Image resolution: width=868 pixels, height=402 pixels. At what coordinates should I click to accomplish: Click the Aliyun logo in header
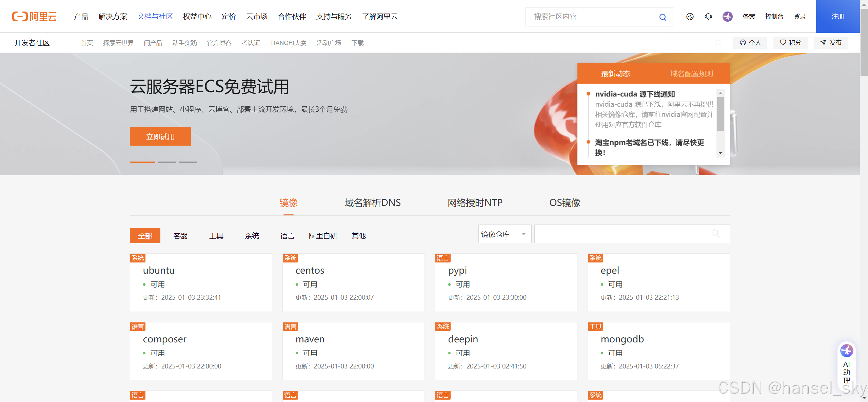coord(34,16)
